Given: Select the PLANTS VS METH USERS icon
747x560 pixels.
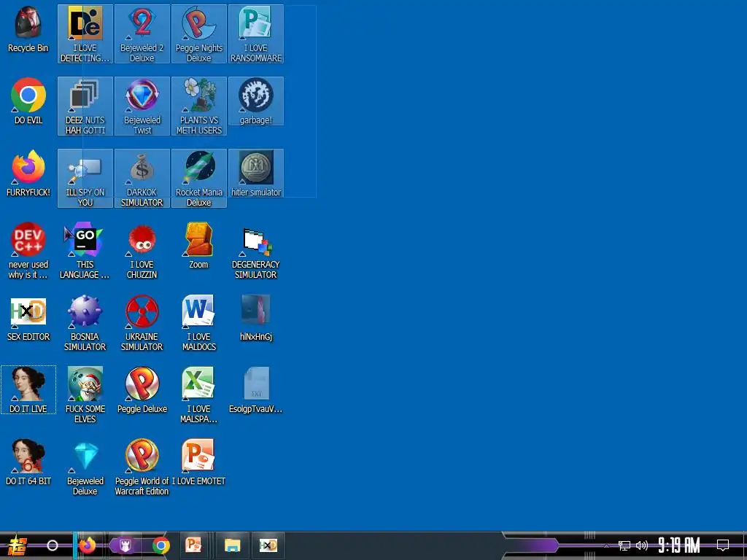Looking at the screenshot, I should click(198, 106).
